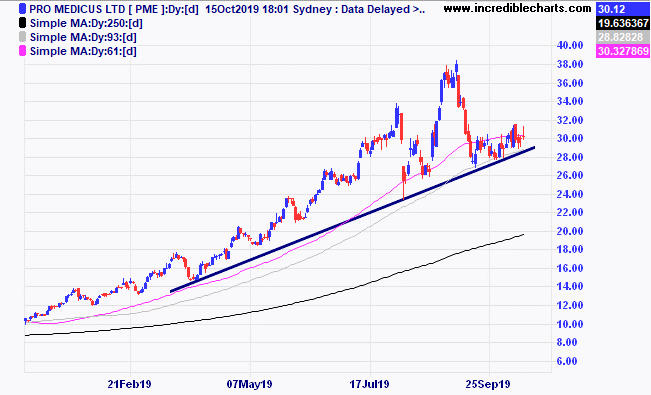Click the 25Sep19 date axis label
Viewport: 651px width, 395px height.
[x=488, y=384]
